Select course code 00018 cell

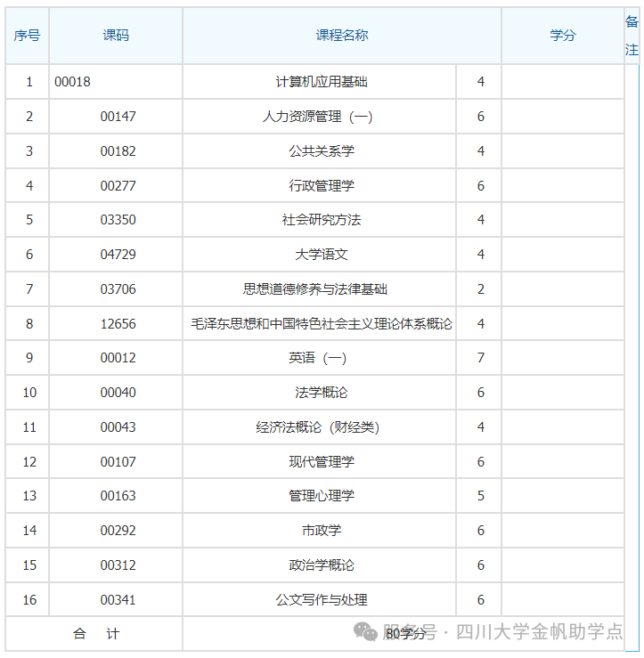[x=73, y=82]
